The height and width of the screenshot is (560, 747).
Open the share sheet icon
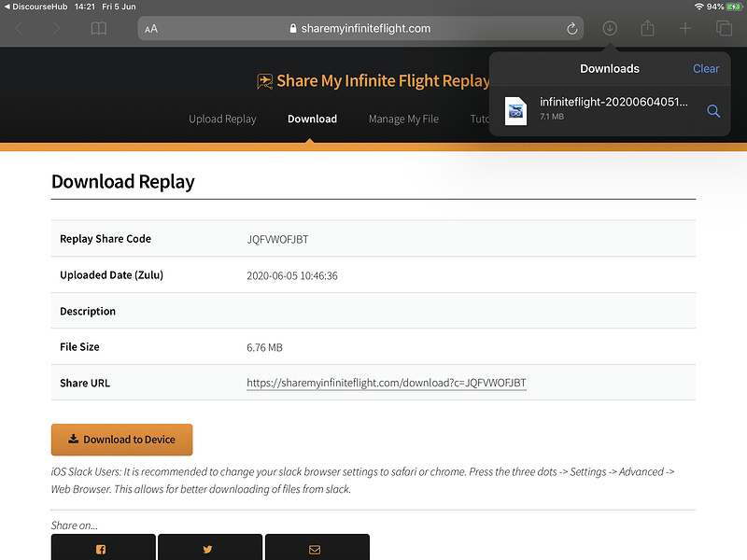tap(647, 28)
